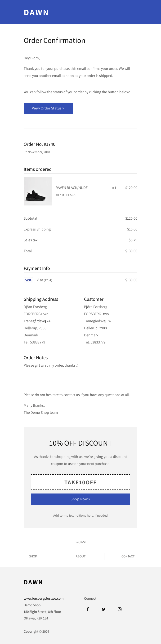Image resolution: width=161 pixels, height=644 pixels.
Task: Click the Order No. #1740 heading
Action: tap(39, 144)
